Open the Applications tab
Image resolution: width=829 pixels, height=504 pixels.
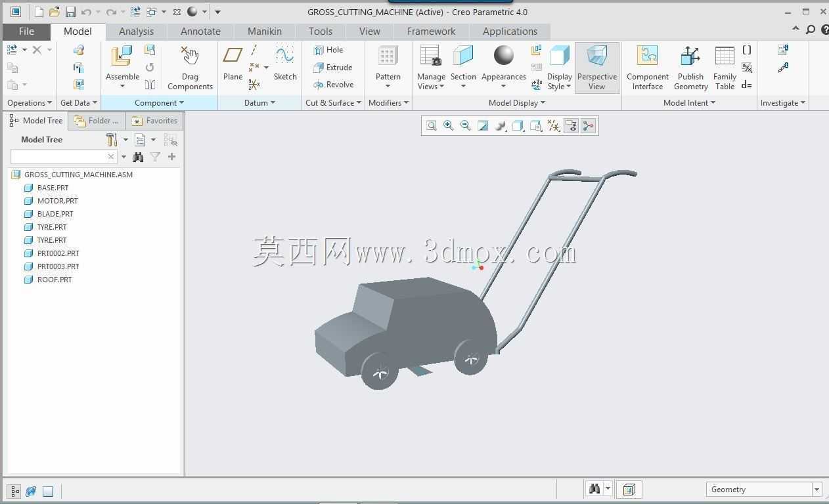pyautogui.click(x=510, y=31)
